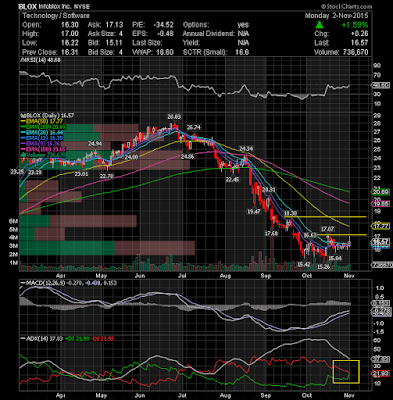Click the Annual Dividend label
Viewport: 393px width, 400px height.
(209, 34)
